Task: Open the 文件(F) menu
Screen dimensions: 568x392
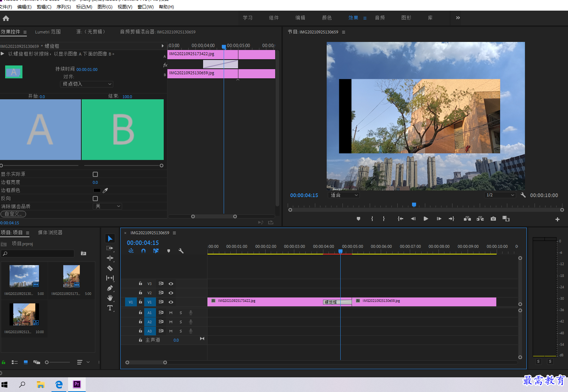Action: click(x=6, y=7)
